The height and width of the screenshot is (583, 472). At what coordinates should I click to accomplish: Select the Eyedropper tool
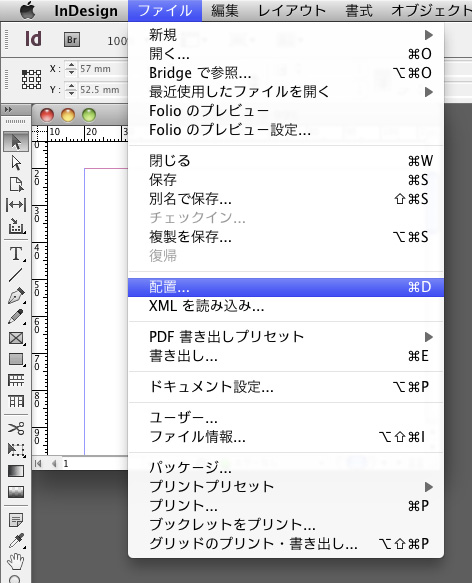16,541
